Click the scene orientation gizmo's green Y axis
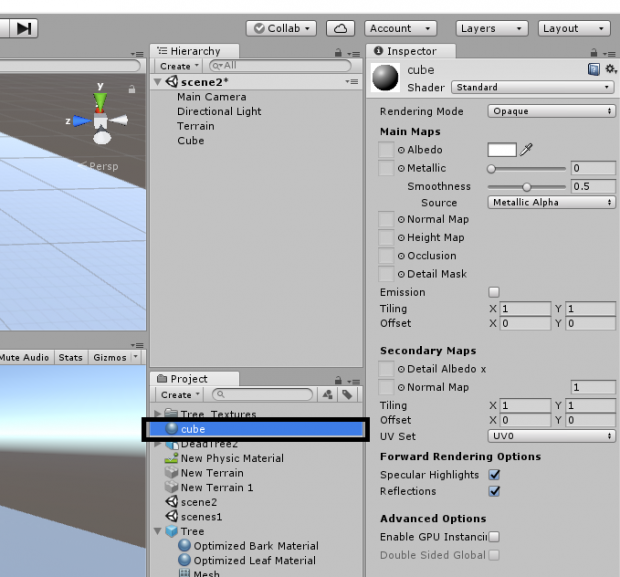The height and width of the screenshot is (577, 620). [100, 100]
